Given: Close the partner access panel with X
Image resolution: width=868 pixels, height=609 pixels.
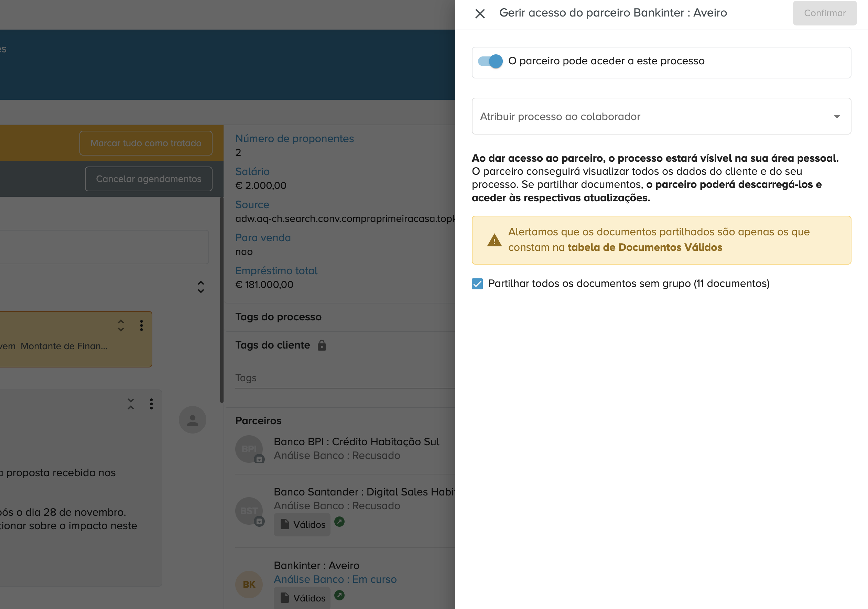Looking at the screenshot, I should tap(480, 14).
